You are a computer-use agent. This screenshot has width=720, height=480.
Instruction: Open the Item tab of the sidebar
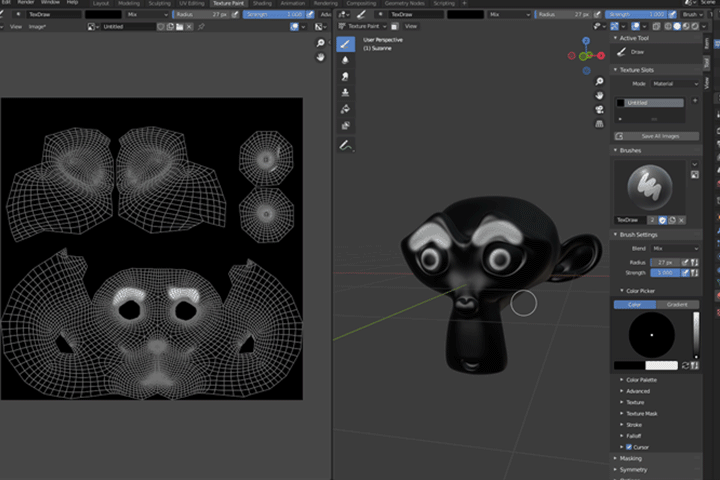[707, 44]
